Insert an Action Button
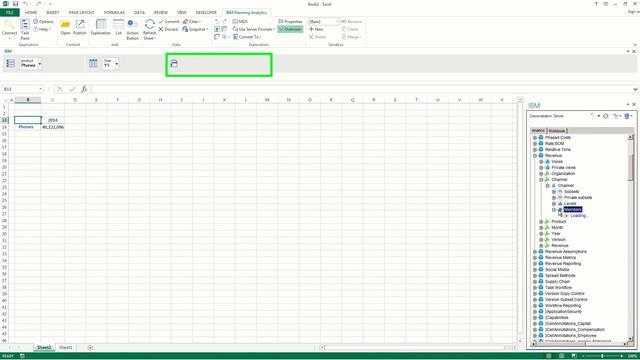This screenshot has width=640, height=360. tap(132, 29)
